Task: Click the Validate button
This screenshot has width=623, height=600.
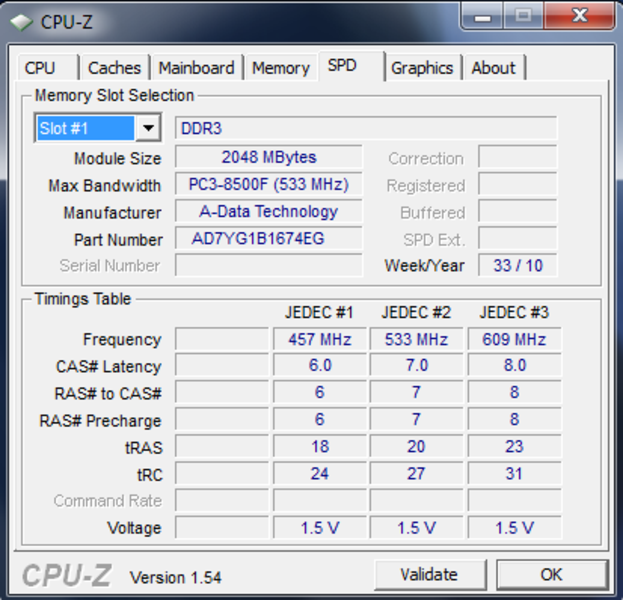Action: (x=430, y=575)
